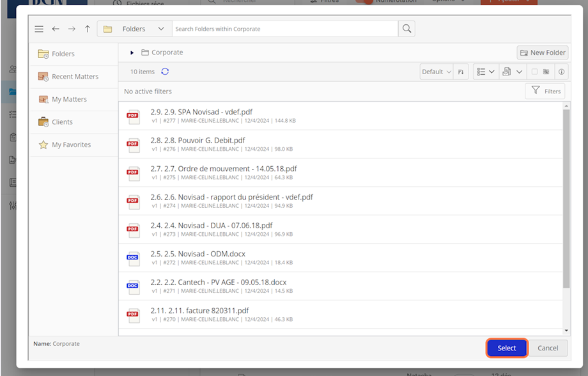
Task: Click the New Folder button
Action: [543, 52]
